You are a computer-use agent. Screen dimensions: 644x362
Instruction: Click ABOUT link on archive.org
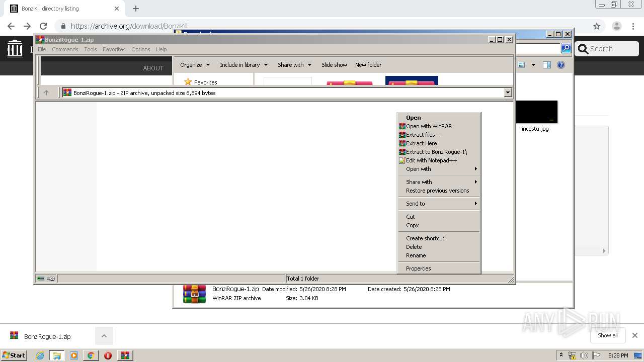(153, 68)
